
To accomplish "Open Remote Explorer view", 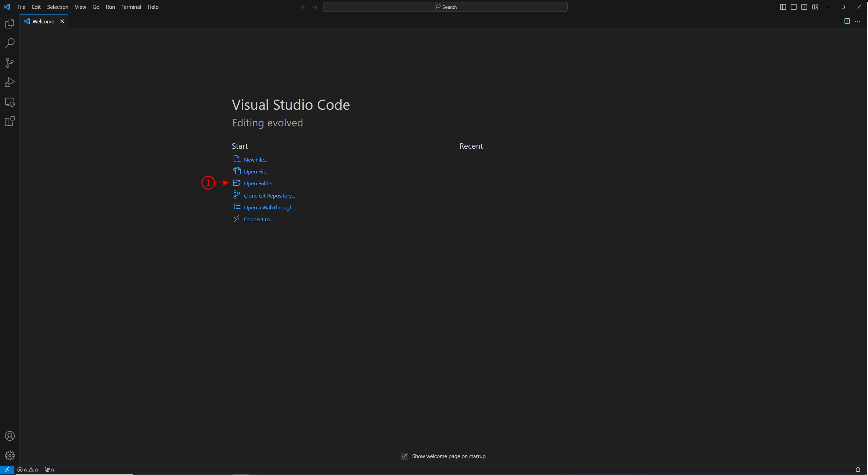I will click(10, 102).
